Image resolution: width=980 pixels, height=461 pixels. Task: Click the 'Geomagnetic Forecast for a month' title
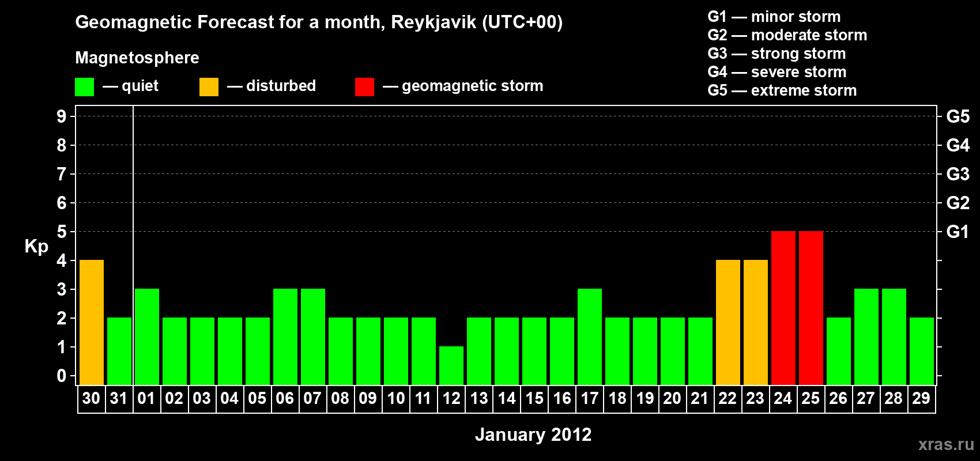click(230, 22)
